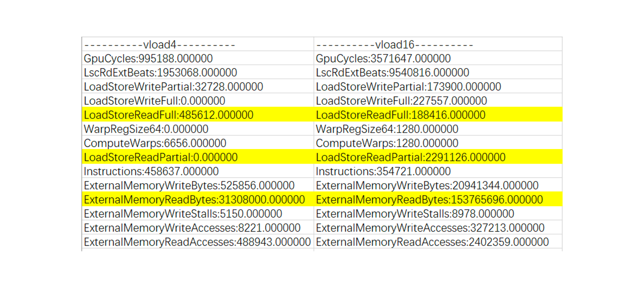The width and height of the screenshot is (644, 288).
Task: Click the ExternalMemoryWriteAccesses:327213.000000 cell
Action: [x=438, y=228]
